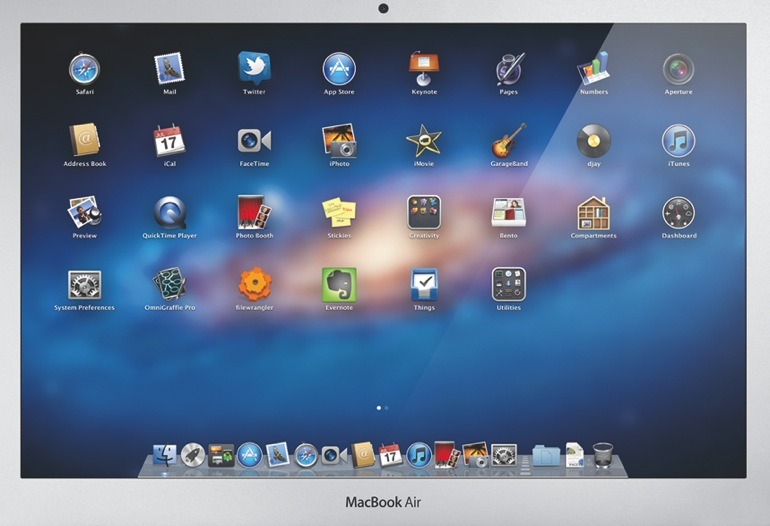Screen dimensions: 770x526
Task: Open the filewrangler gear app
Action: point(254,284)
